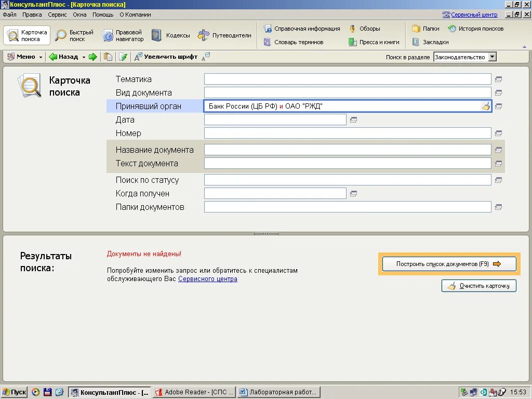Viewport: 532px width, 399px height.
Task: Click the splitter handle between card and results
Action: [266, 234]
